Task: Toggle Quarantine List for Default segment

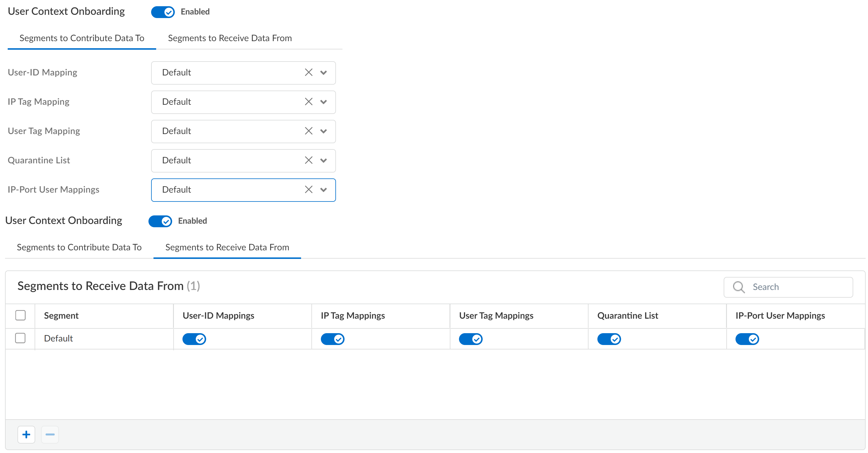Action: tap(609, 339)
